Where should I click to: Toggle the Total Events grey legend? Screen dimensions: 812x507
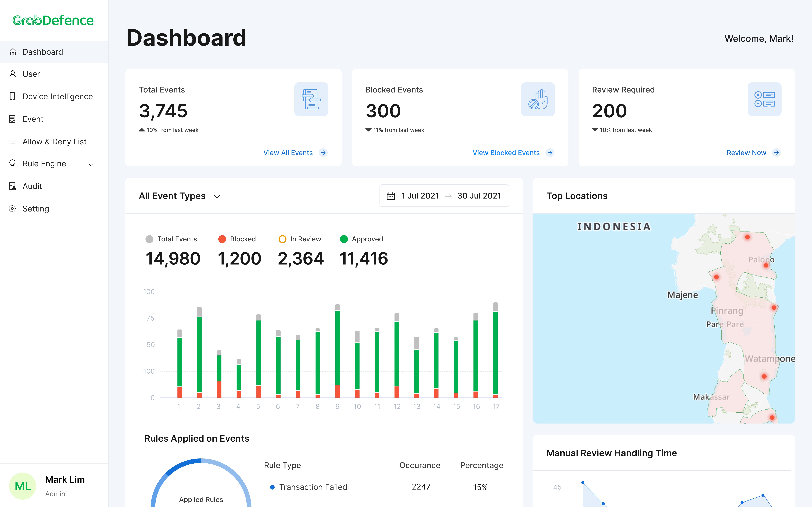[x=171, y=239]
